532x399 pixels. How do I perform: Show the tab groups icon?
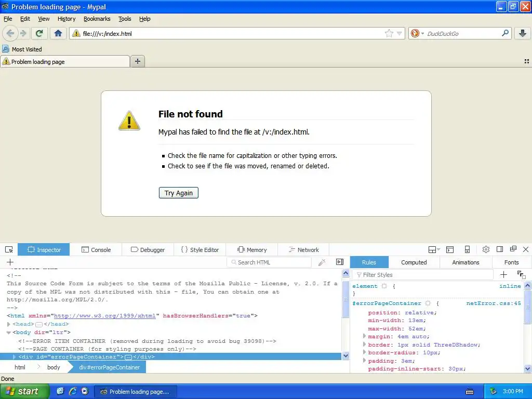tap(527, 61)
